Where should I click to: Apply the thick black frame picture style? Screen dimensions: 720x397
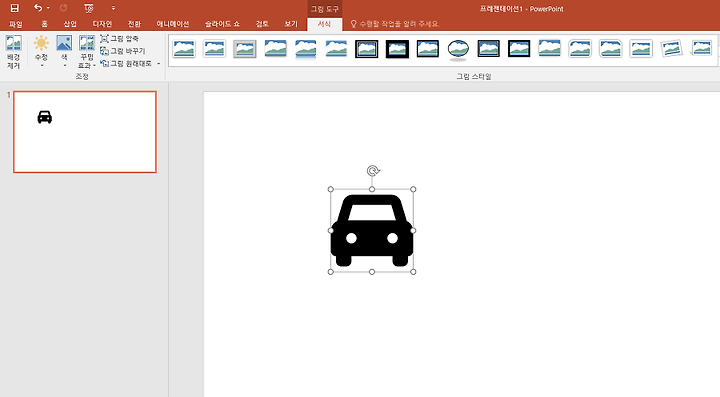tap(397, 49)
